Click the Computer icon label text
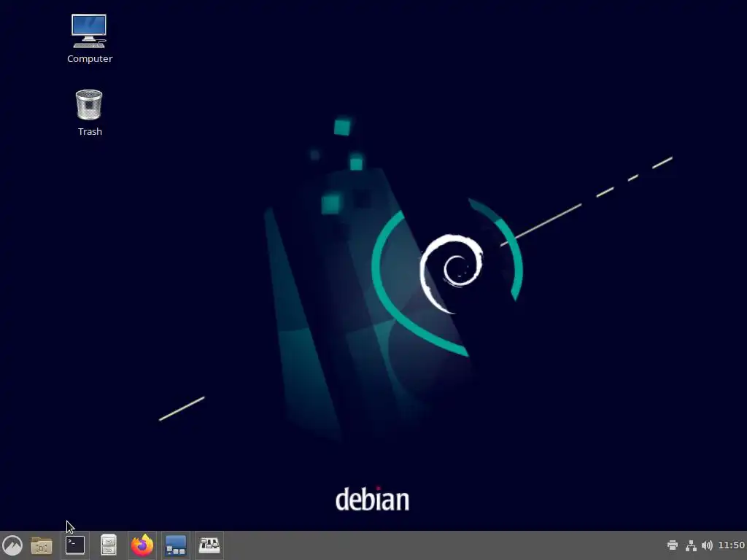This screenshot has width=747, height=560. pyautogui.click(x=90, y=58)
